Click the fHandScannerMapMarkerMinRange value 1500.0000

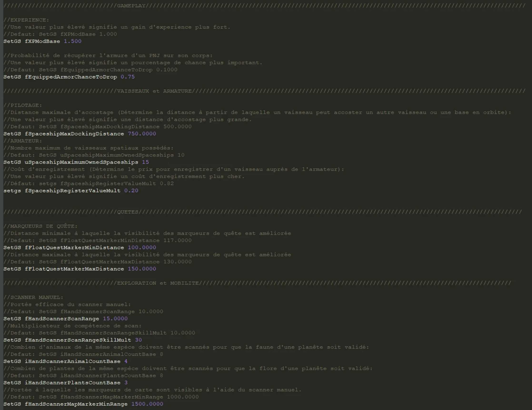tap(147, 404)
